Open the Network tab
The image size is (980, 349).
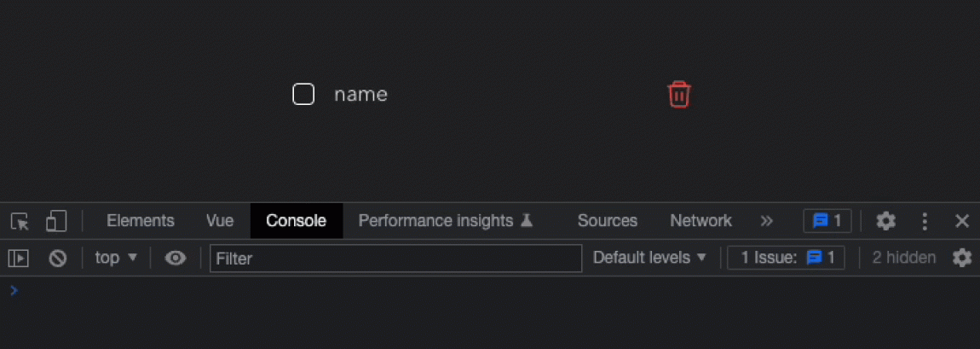pos(700,221)
